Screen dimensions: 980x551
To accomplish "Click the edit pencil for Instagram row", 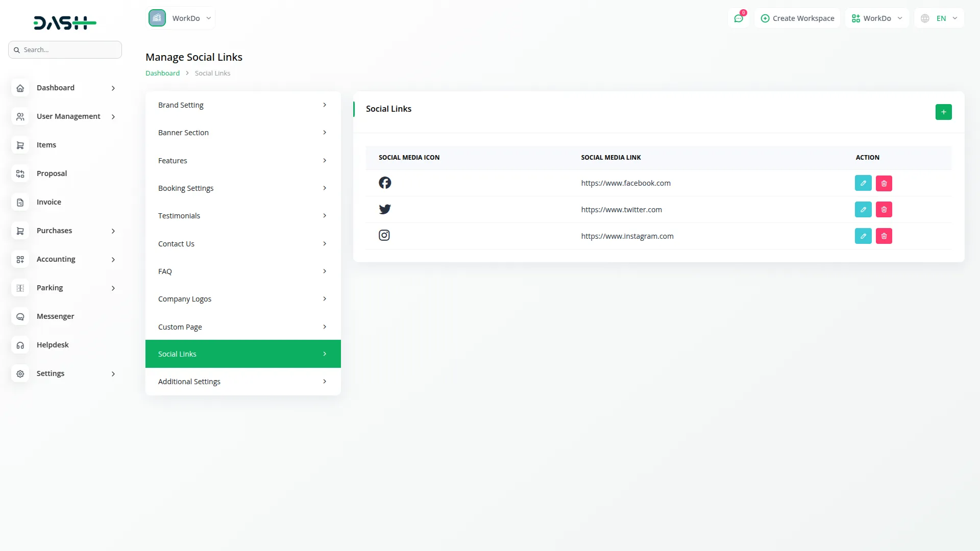I will tap(863, 236).
